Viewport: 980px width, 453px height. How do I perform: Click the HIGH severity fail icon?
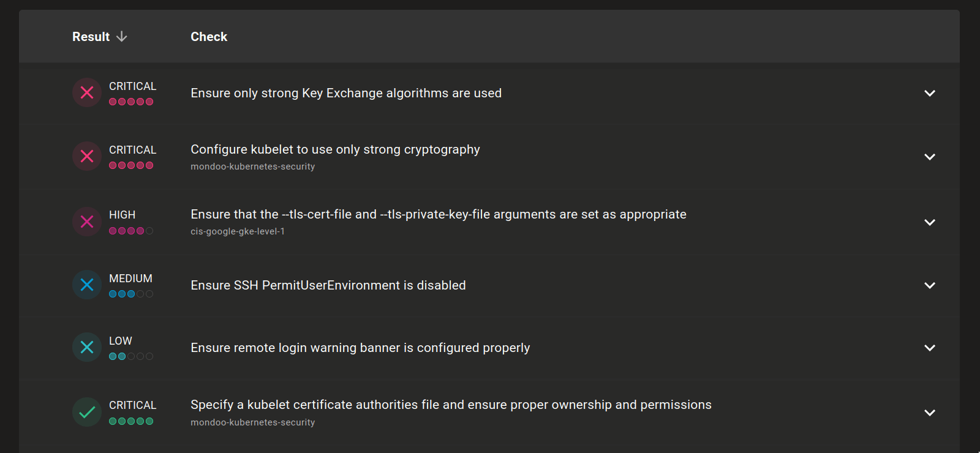click(x=87, y=222)
